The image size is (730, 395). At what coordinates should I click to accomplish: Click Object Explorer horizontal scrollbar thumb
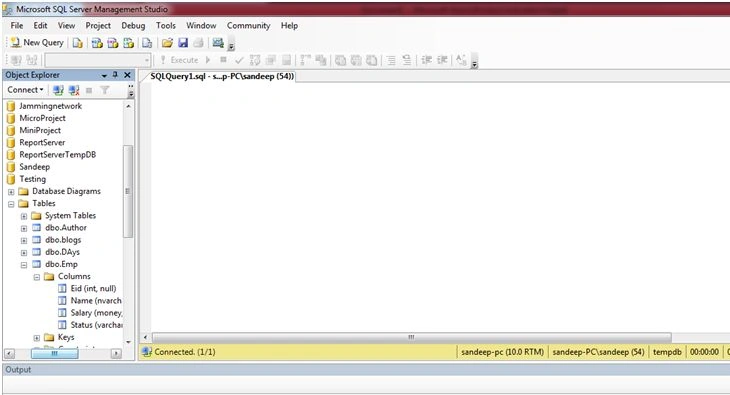54,354
